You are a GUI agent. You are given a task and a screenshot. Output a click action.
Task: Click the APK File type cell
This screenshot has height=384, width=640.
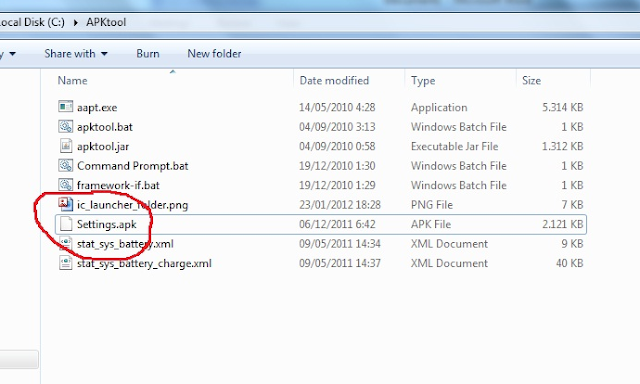(x=431, y=224)
